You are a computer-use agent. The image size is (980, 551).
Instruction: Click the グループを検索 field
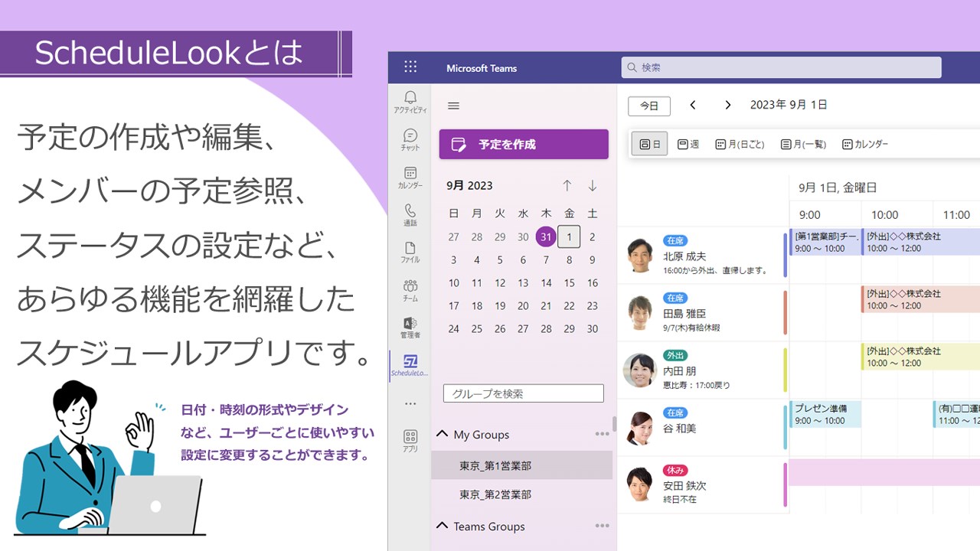tap(524, 393)
